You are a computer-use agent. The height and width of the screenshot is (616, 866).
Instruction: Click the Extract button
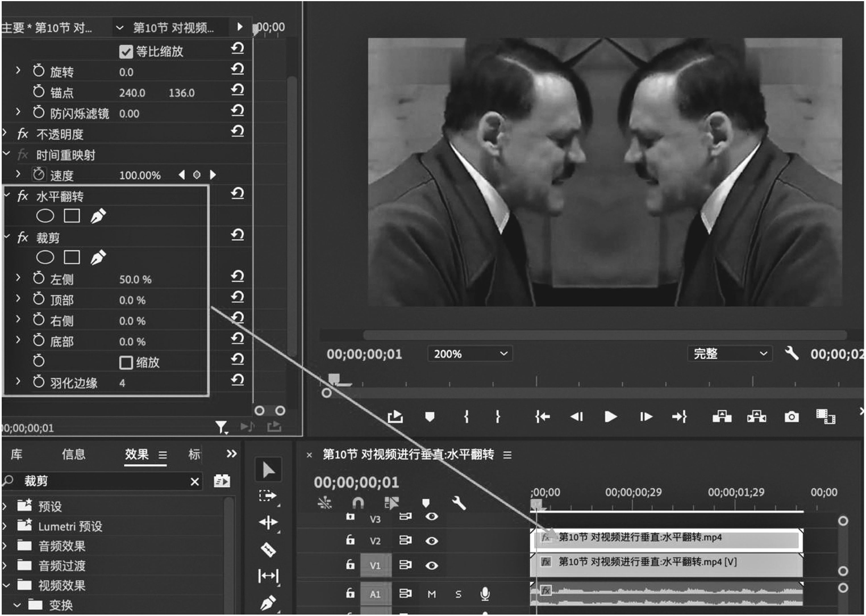pyautogui.click(x=757, y=417)
